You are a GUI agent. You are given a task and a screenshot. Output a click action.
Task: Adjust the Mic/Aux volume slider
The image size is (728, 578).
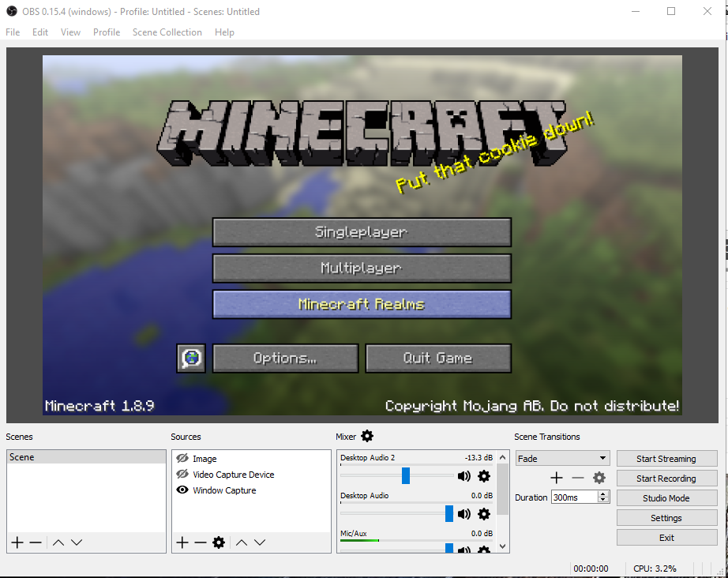(x=449, y=548)
